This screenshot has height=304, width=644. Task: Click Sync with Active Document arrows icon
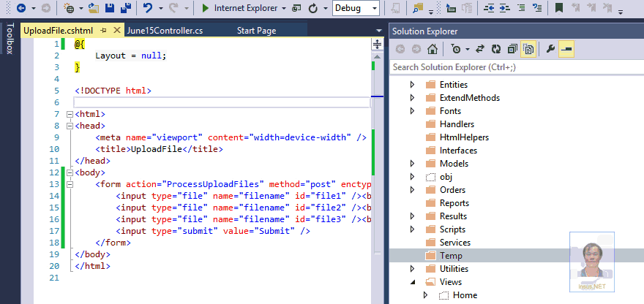coord(480,49)
